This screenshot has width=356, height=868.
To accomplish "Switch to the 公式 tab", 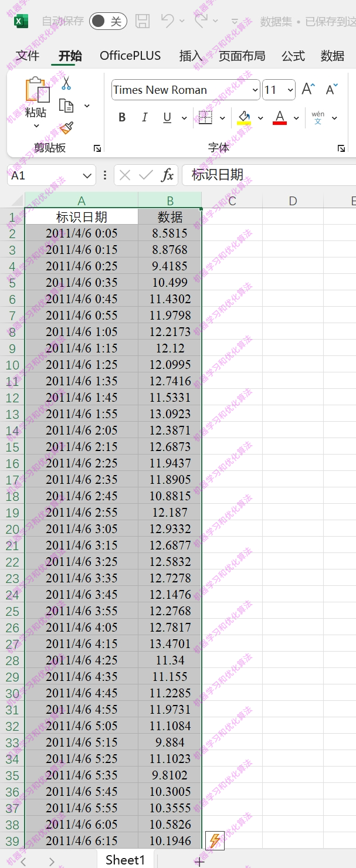I will (x=293, y=56).
